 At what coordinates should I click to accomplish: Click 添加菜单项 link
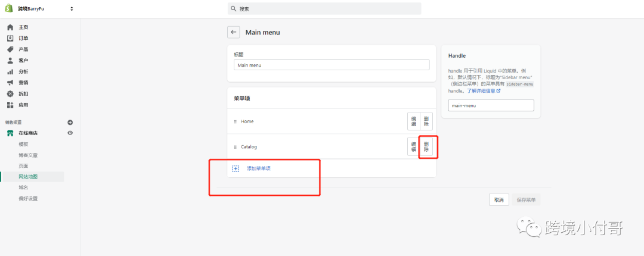coord(259,168)
